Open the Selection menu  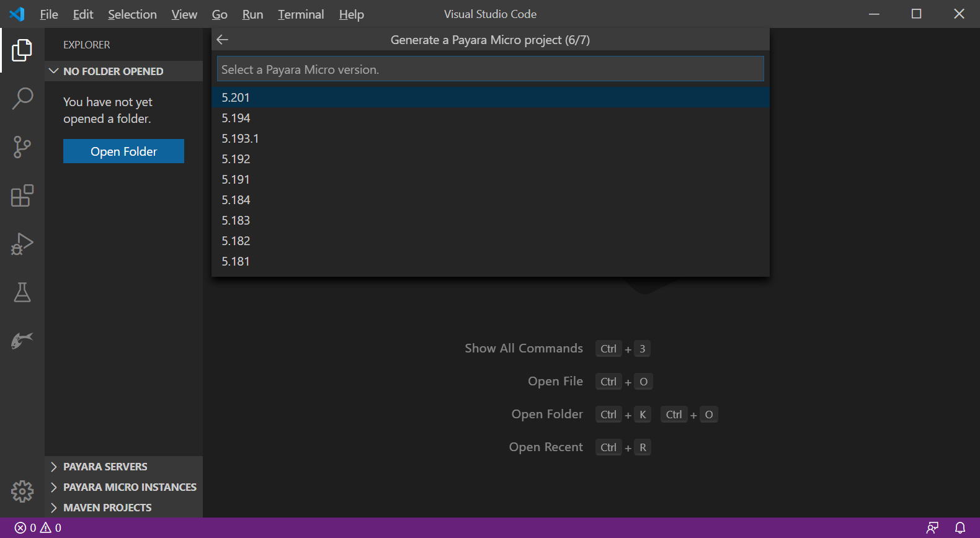[132, 14]
